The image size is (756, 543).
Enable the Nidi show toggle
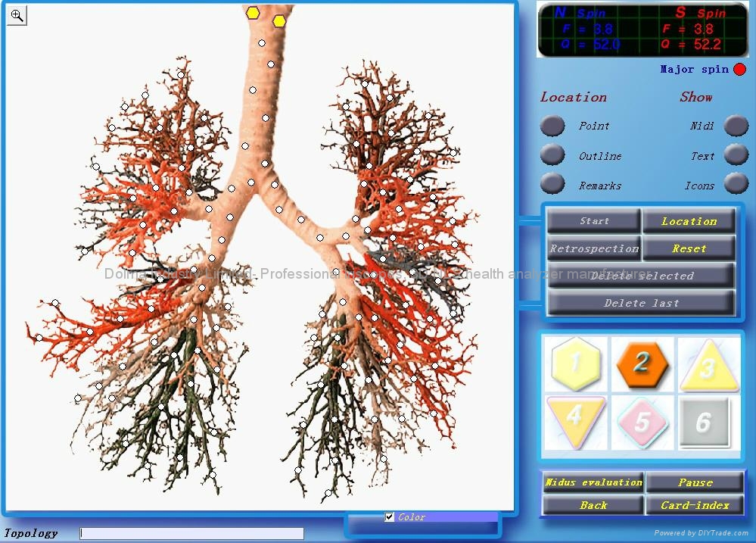click(x=736, y=126)
